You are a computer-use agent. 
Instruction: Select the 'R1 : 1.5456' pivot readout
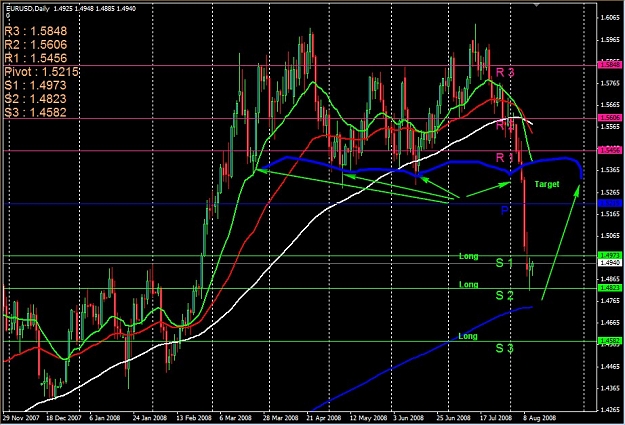[36, 58]
